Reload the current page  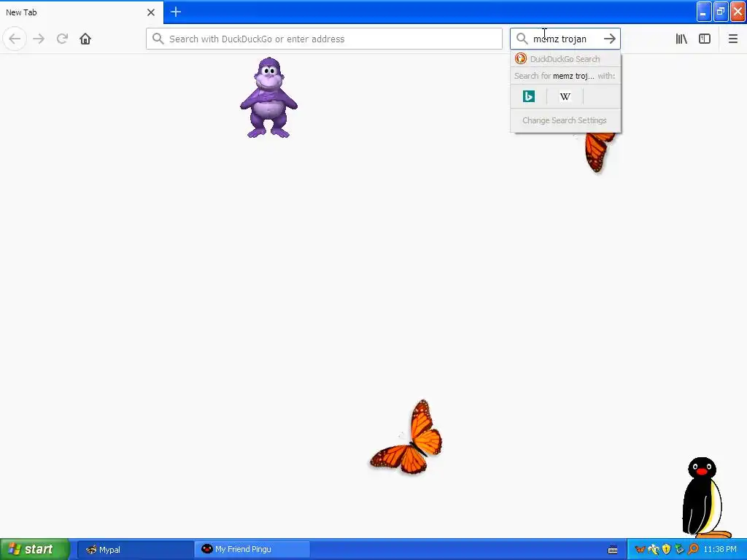click(62, 39)
